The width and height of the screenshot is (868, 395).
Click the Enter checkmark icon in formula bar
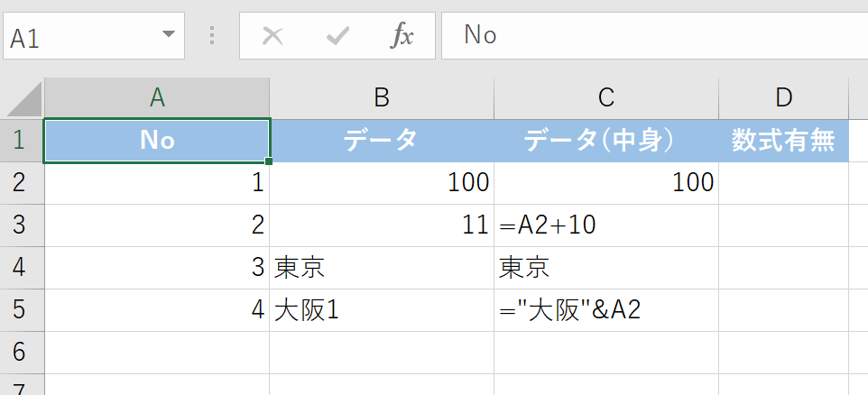click(x=337, y=35)
